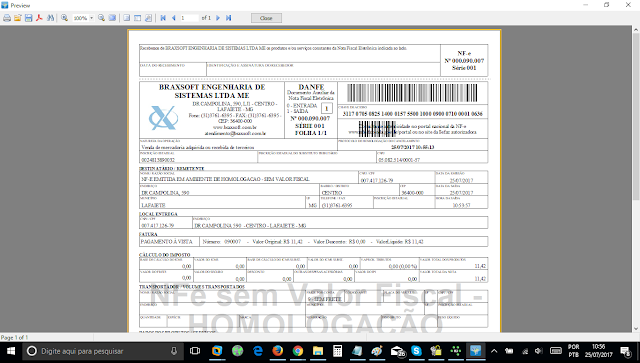The width and height of the screenshot is (640, 363).
Task: Export the report to PDF
Action: click(39, 18)
